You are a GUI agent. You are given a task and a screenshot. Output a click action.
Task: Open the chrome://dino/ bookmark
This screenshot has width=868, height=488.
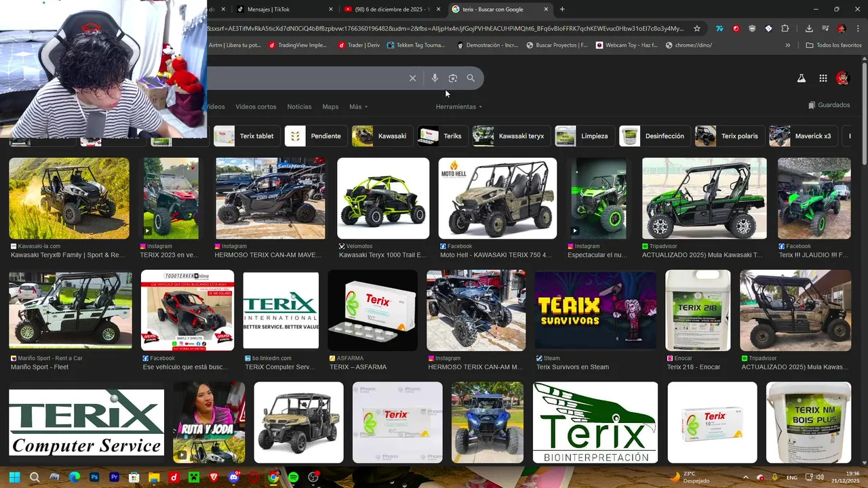coord(689,45)
